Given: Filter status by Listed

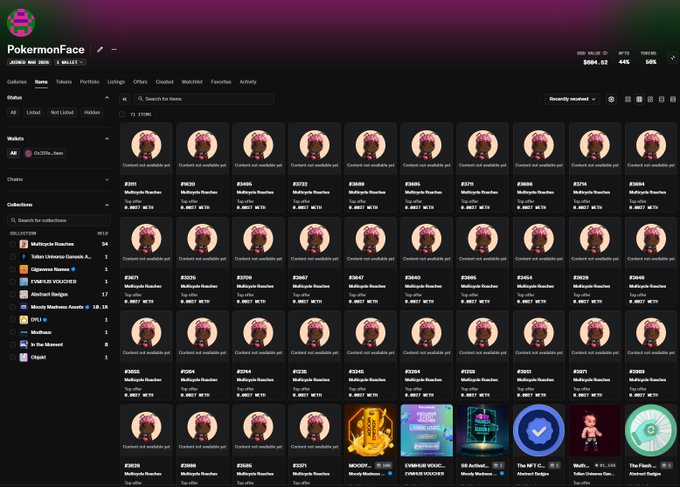Looking at the screenshot, I should pos(33,112).
